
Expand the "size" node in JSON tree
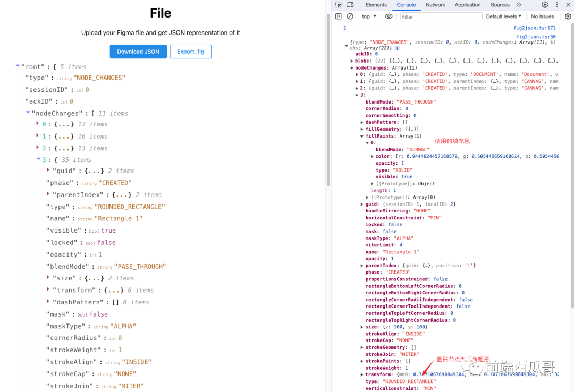[48, 277]
